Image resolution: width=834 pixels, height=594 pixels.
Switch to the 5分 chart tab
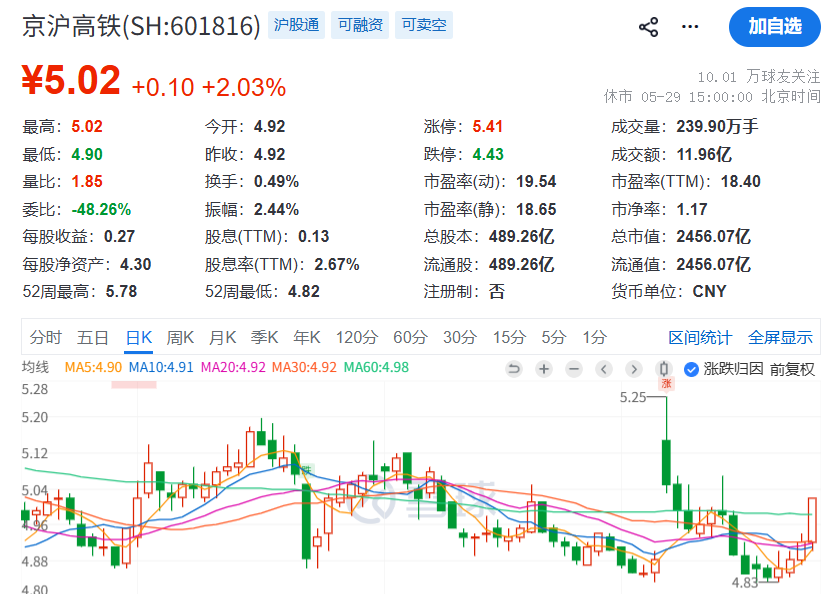point(554,337)
